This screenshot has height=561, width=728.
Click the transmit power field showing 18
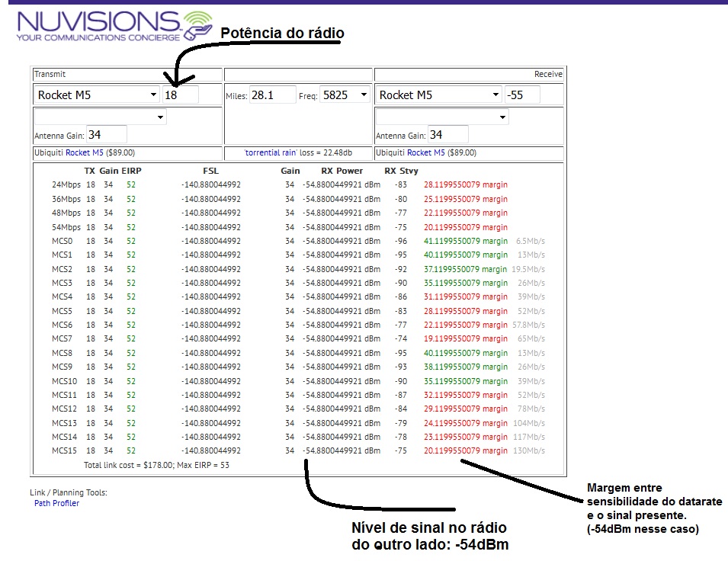181,95
